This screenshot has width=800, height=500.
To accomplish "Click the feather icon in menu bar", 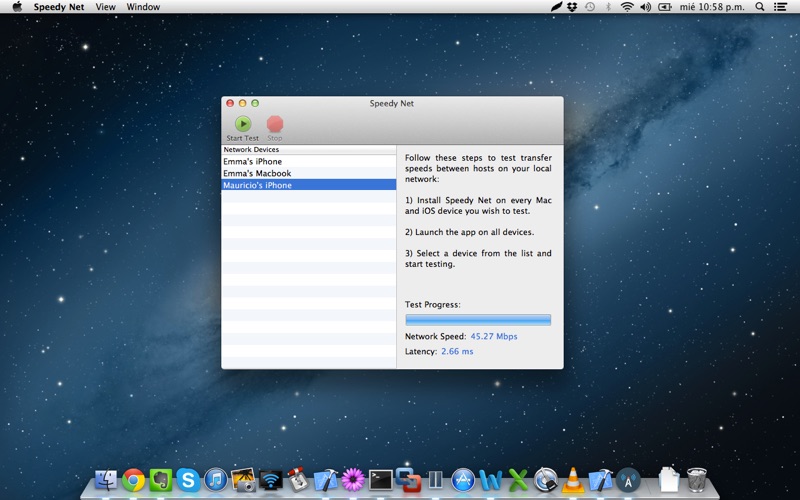I will point(556,7).
